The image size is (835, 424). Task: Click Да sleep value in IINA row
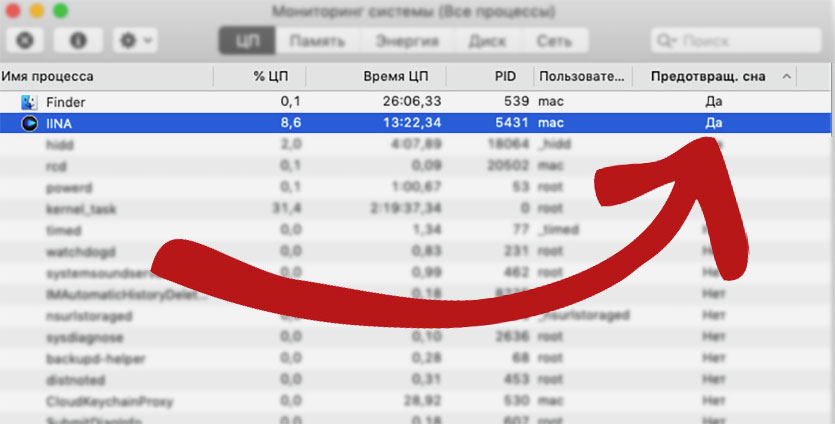pos(714,123)
